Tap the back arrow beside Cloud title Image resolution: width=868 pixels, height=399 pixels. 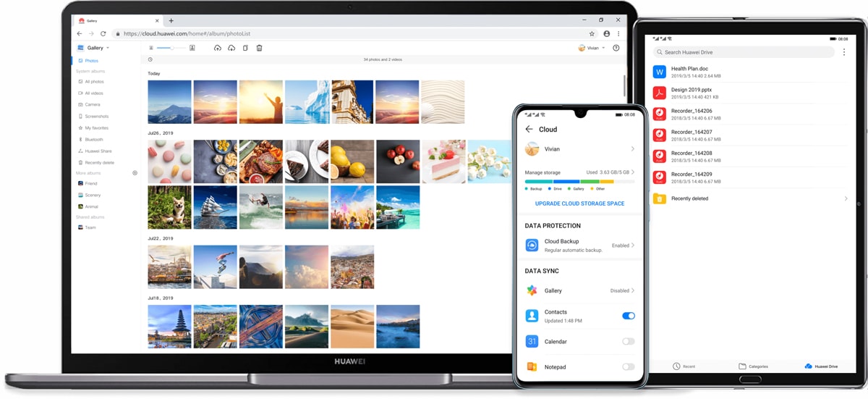[529, 129]
